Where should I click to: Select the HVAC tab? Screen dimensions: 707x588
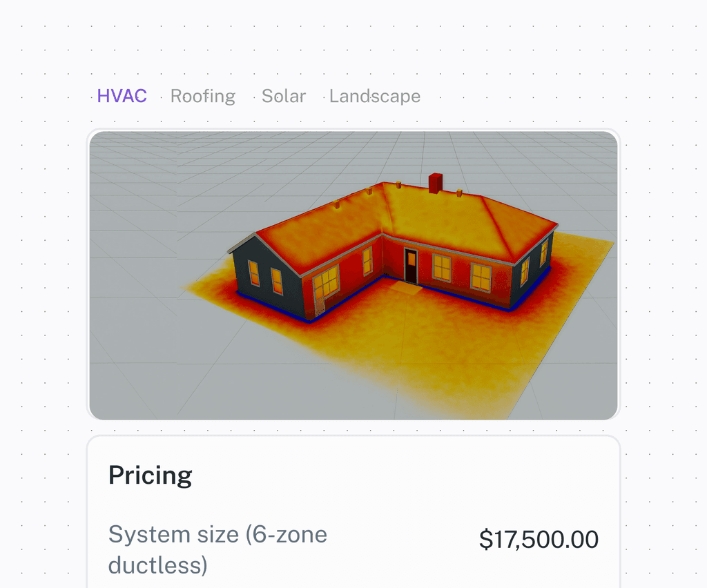tap(122, 96)
